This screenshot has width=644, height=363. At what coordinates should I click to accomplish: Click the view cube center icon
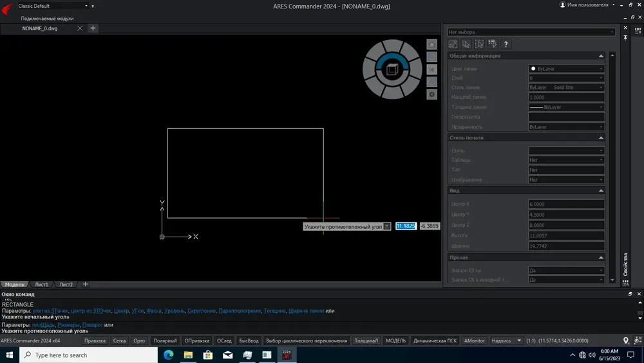point(392,70)
